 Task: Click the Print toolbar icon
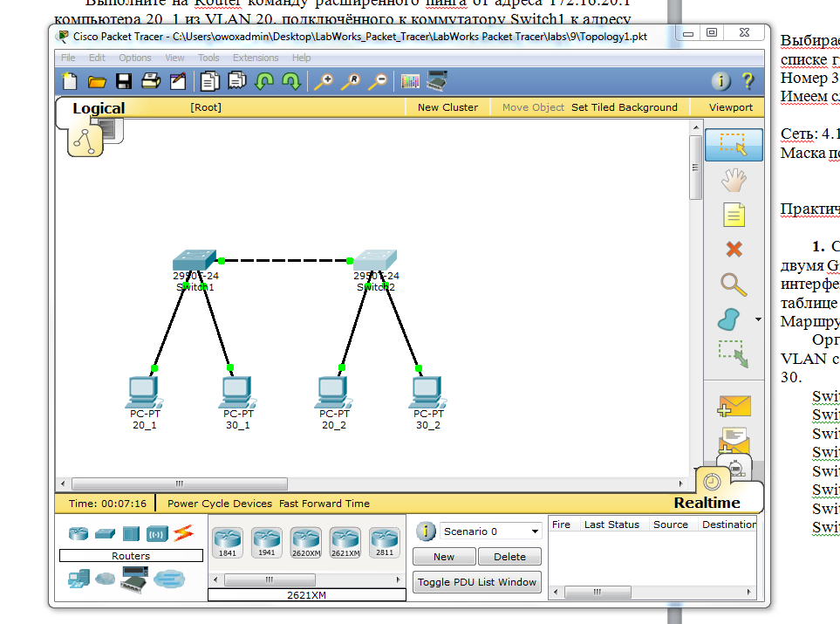tap(151, 81)
